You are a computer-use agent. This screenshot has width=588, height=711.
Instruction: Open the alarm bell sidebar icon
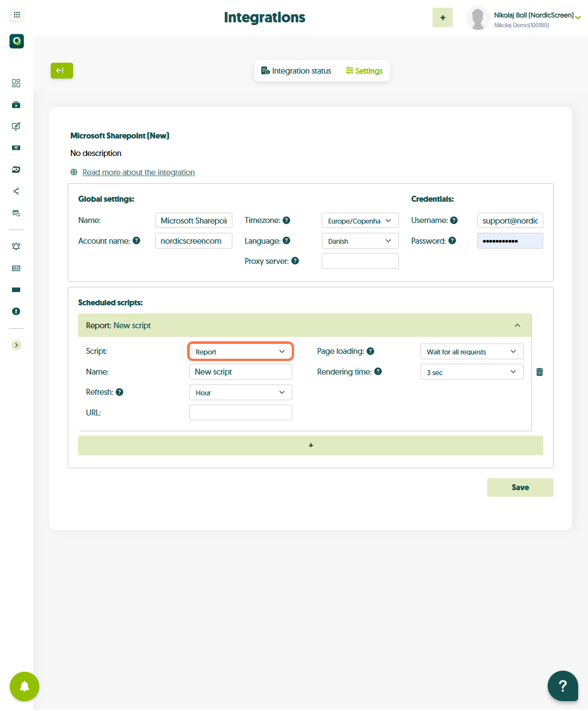pos(16,246)
